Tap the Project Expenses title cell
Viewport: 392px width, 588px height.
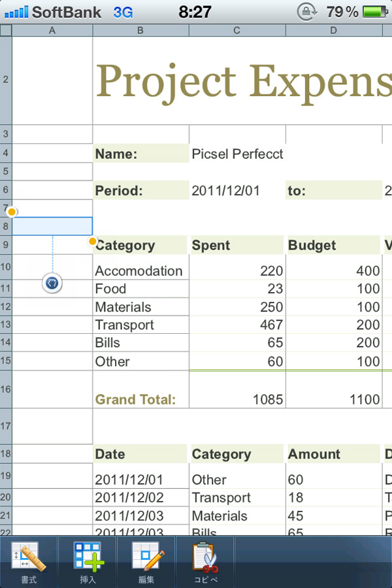(243, 82)
